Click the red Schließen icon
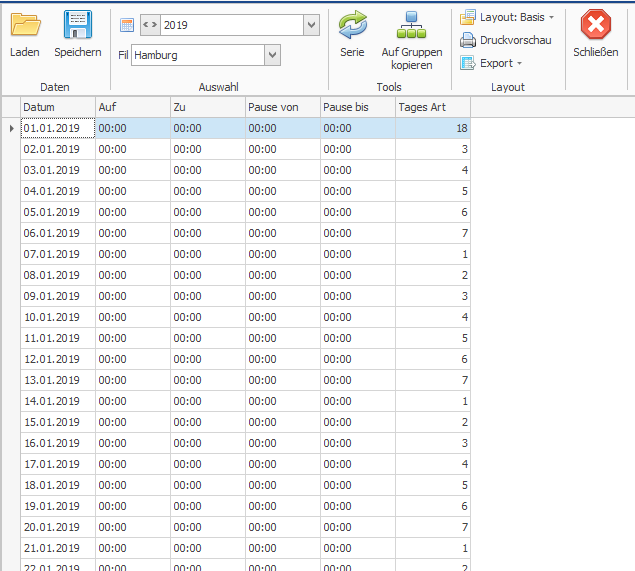This screenshot has width=635, height=571. 595,26
